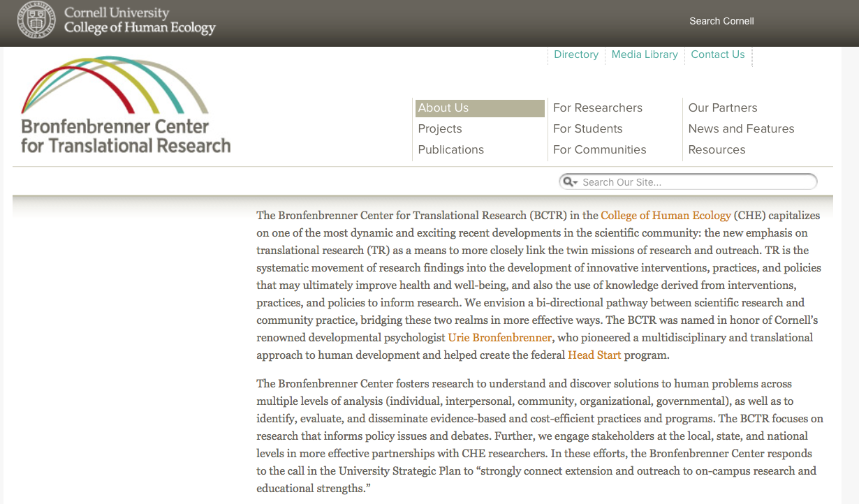859x504 pixels.
Task: Click Search Cornell in the header
Action: pos(721,21)
